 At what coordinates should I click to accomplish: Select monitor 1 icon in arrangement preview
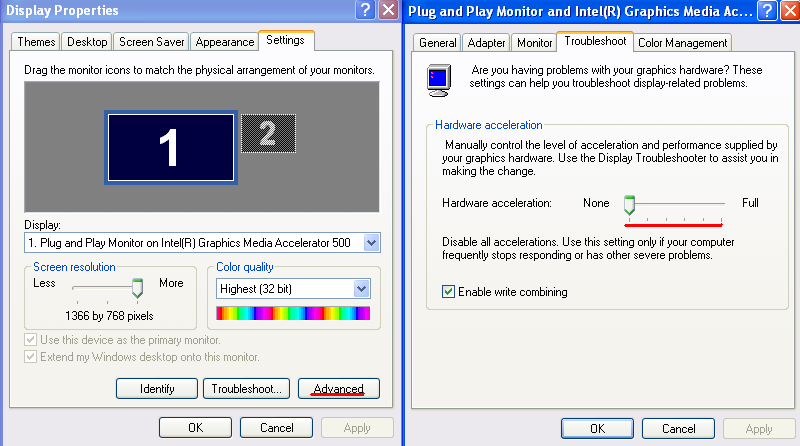171,147
